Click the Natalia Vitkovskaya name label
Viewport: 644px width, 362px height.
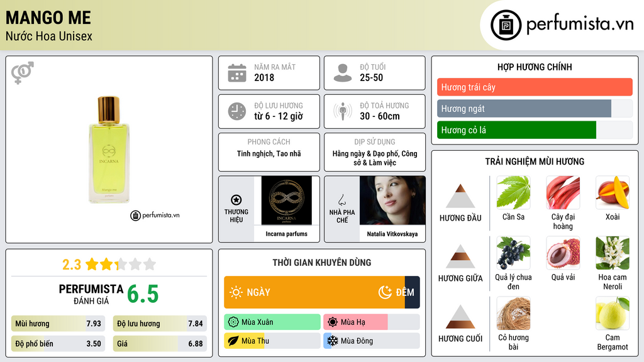click(x=392, y=234)
